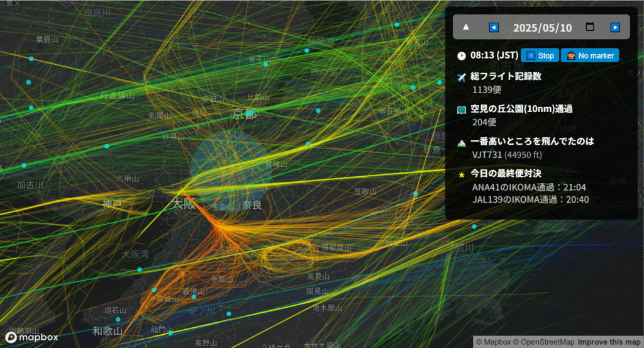Click JAL139のIKOMA通過：20:40 line
The image size is (644, 348).
pos(531,199)
